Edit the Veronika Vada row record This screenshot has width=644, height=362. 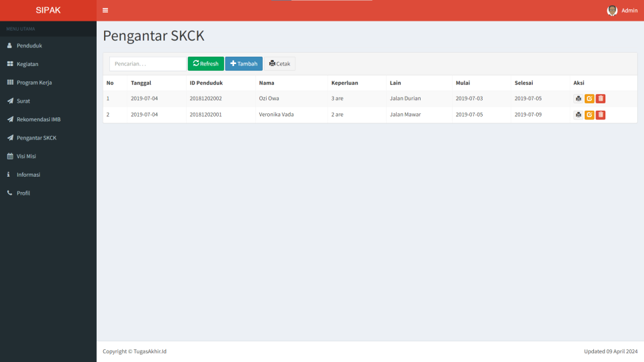tap(589, 115)
